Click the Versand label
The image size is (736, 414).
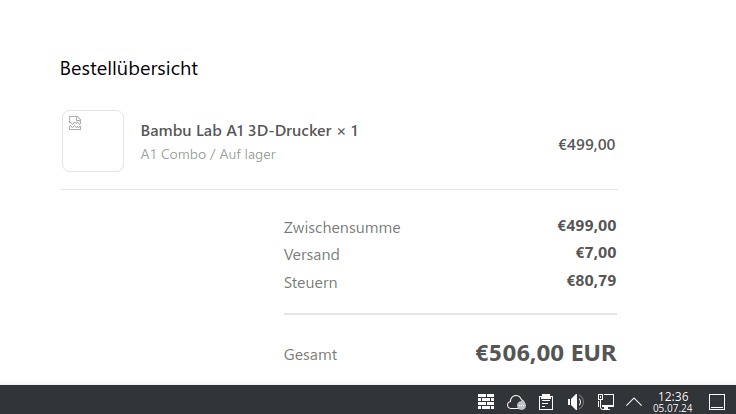click(312, 254)
